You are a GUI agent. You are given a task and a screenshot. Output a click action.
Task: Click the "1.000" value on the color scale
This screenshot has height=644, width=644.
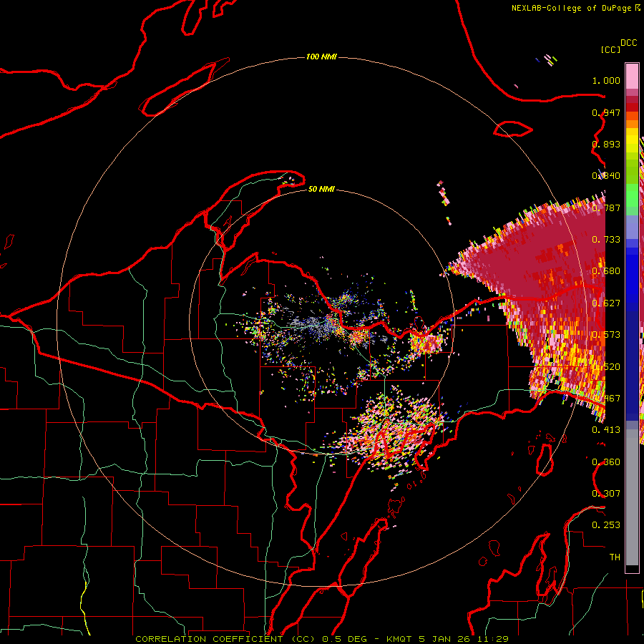(606, 80)
